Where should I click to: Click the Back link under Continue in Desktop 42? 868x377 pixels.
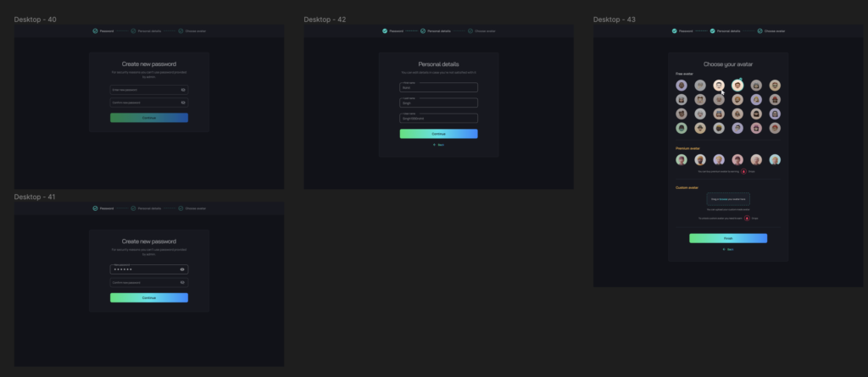click(x=439, y=145)
